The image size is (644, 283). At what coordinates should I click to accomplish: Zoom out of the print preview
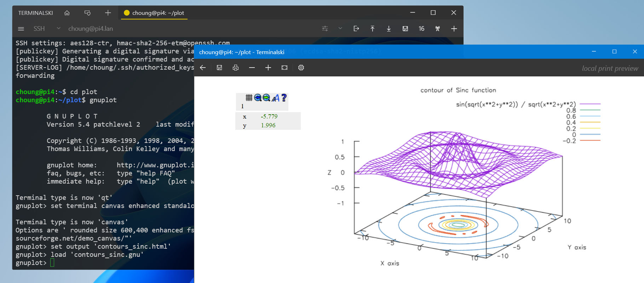[252, 68]
